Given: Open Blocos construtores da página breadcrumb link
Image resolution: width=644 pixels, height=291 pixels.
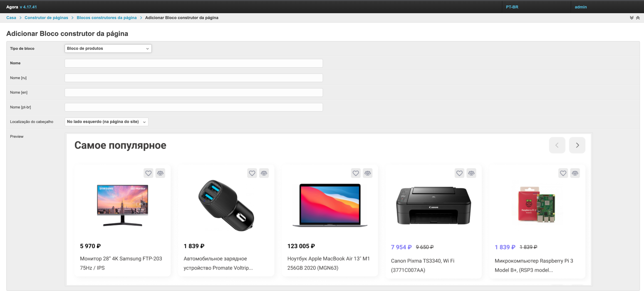Looking at the screenshot, I should coord(107,18).
